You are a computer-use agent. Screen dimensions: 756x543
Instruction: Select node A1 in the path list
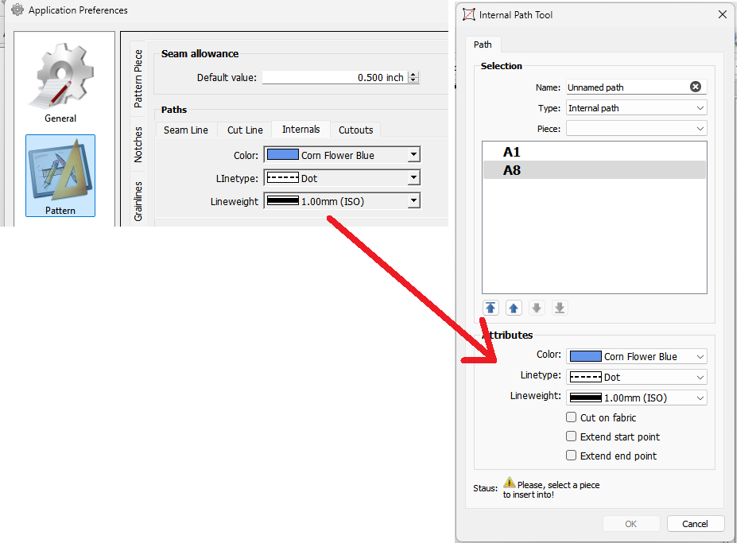(x=513, y=152)
